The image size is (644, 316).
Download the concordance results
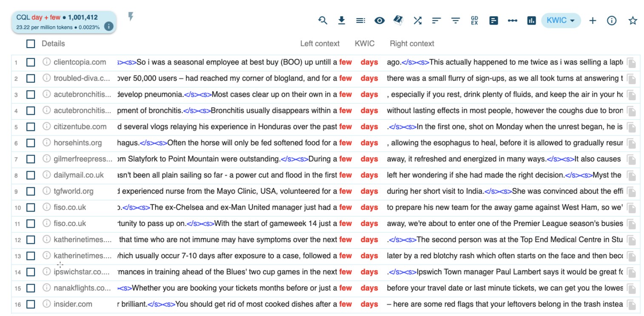pos(341,20)
